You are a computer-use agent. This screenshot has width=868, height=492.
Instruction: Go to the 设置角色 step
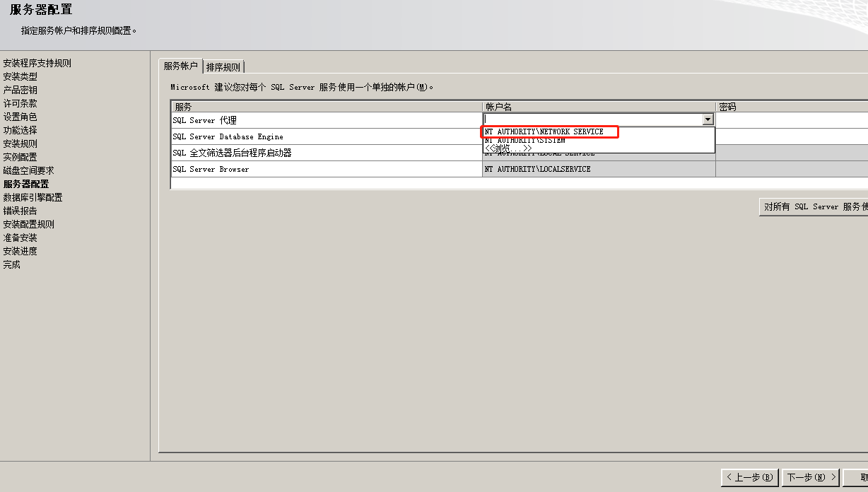tap(20, 117)
